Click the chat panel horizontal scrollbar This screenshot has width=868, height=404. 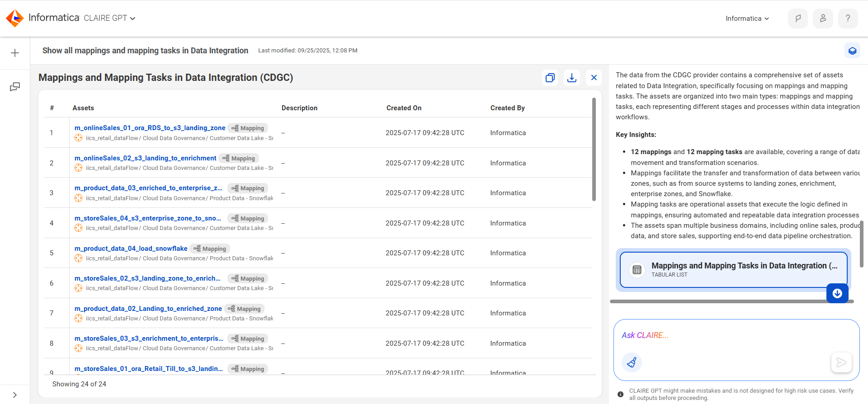pyautogui.click(x=731, y=301)
